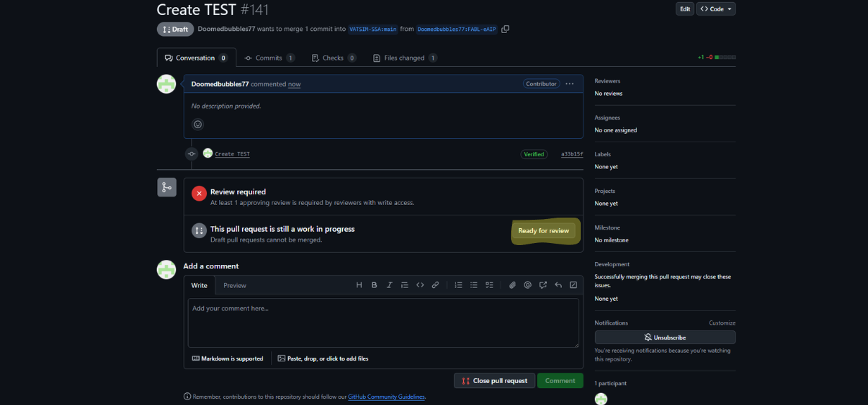The height and width of the screenshot is (405, 868).
Task: Switch to the Files changed tab
Action: tap(405, 58)
